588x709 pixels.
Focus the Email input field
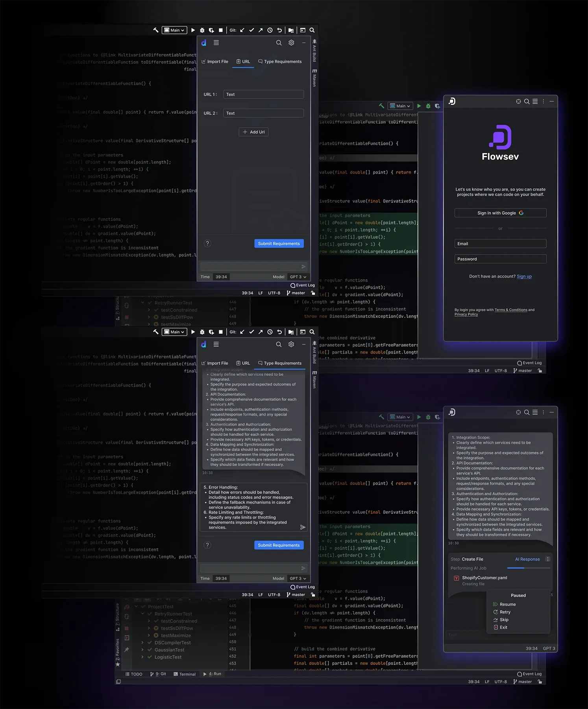500,244
